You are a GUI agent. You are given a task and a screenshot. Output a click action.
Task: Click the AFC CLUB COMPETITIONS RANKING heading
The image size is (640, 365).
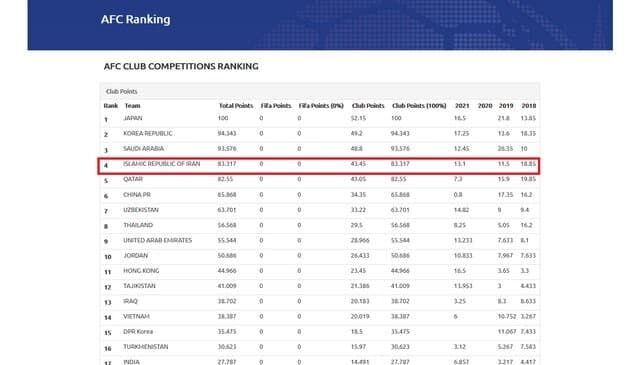point(181,67)
